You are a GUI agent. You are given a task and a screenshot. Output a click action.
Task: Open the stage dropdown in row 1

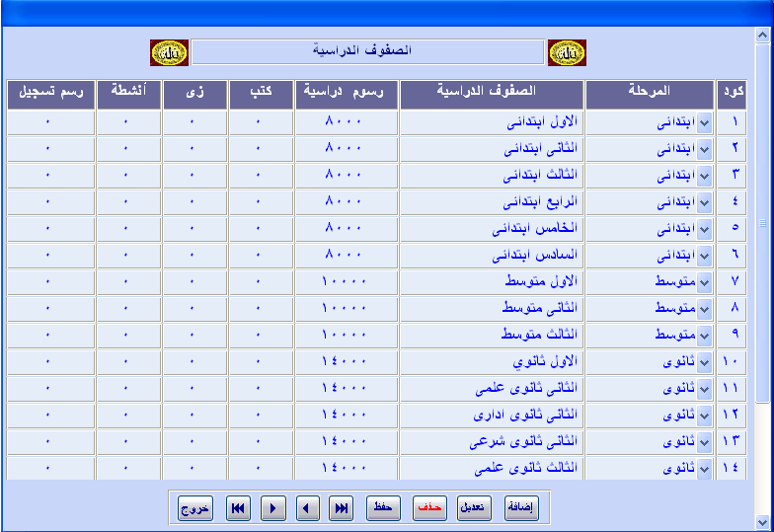(x=704, y=123)
